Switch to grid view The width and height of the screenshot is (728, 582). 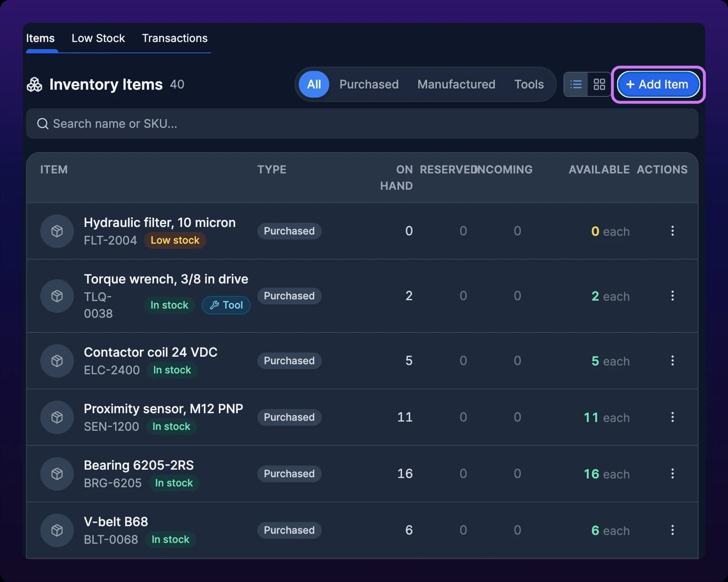coord(599,84)
